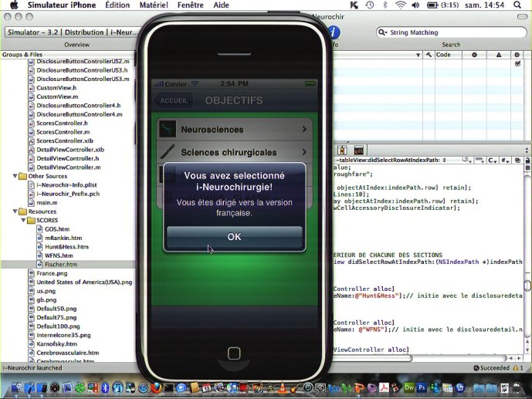
Task: Open the included files icon in editor bar
Action: [517, 160]
